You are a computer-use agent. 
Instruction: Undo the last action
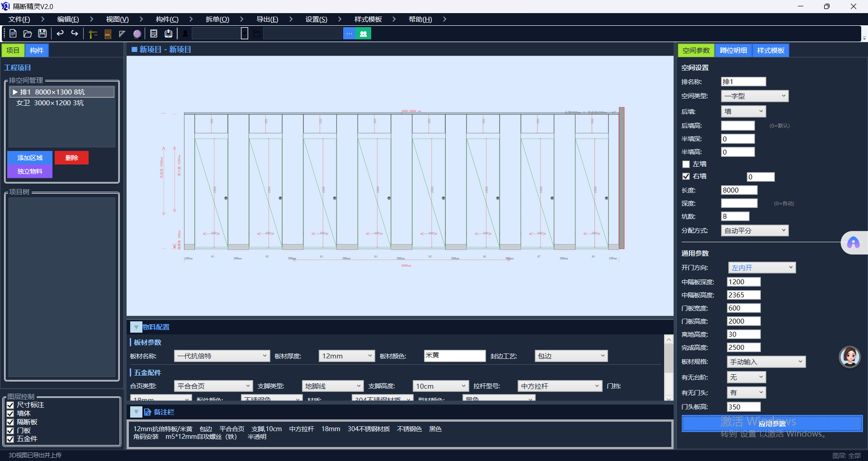[60, 33]
